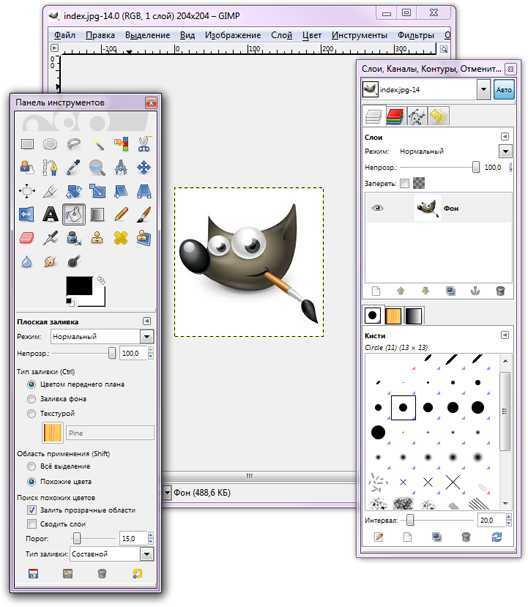
Task: Select the Eraser tool
Action: pyautogui.click(x=27, y=238)
